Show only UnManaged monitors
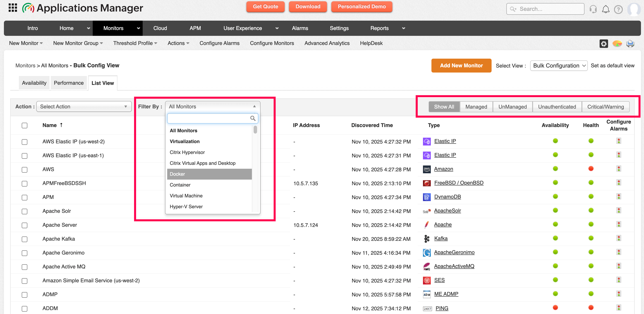 512,107
